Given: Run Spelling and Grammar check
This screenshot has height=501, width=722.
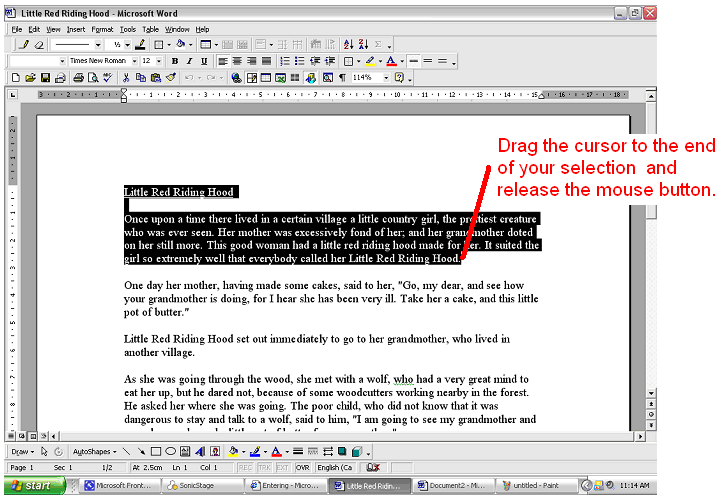Looking at the screenshot, I should [x=108, y=78].
